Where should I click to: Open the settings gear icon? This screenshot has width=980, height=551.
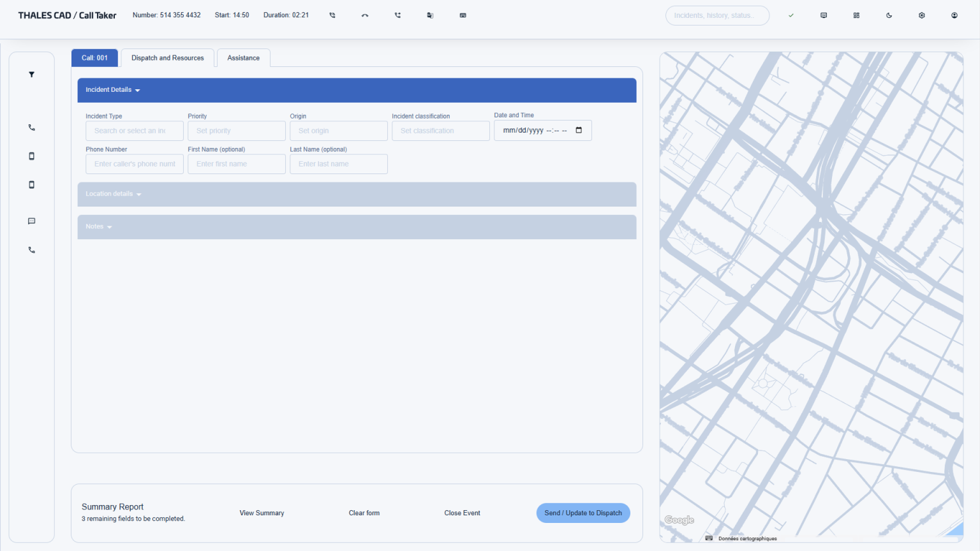point(921,15)
